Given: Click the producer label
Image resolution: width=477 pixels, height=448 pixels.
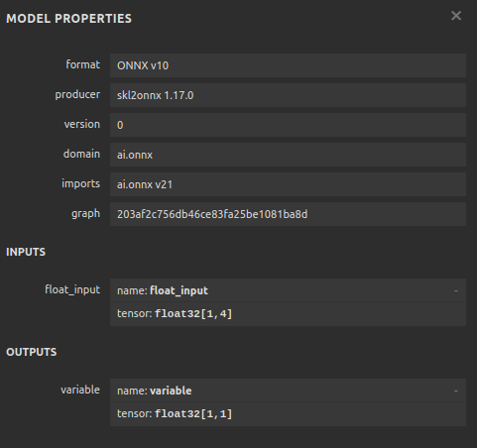Looking at the screenshot, I should coord(77,95).
